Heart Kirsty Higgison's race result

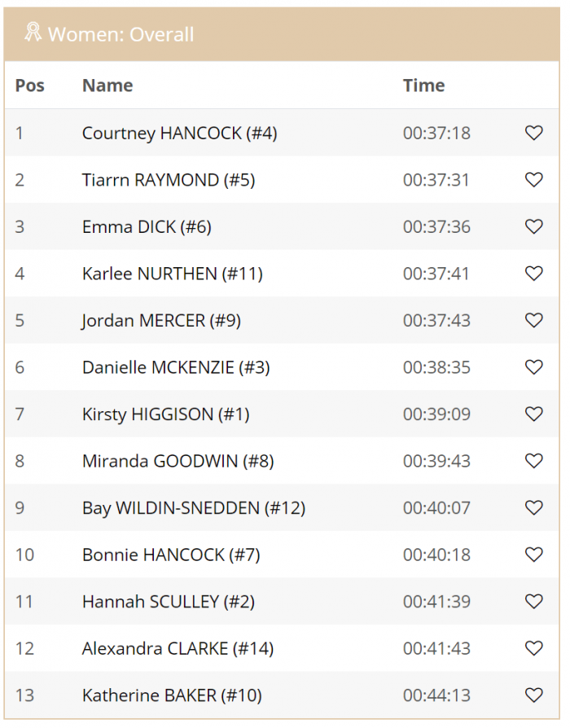(x=533, y=414)
